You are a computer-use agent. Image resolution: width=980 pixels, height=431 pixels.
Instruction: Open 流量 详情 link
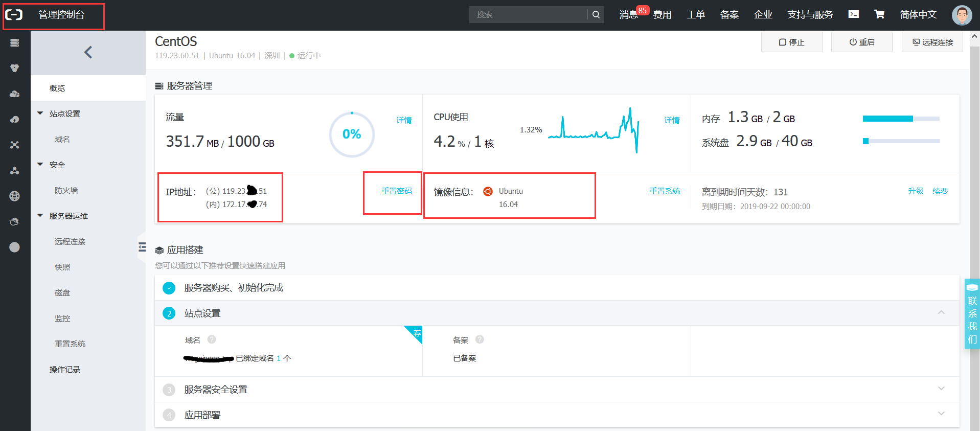click(404, 120)
